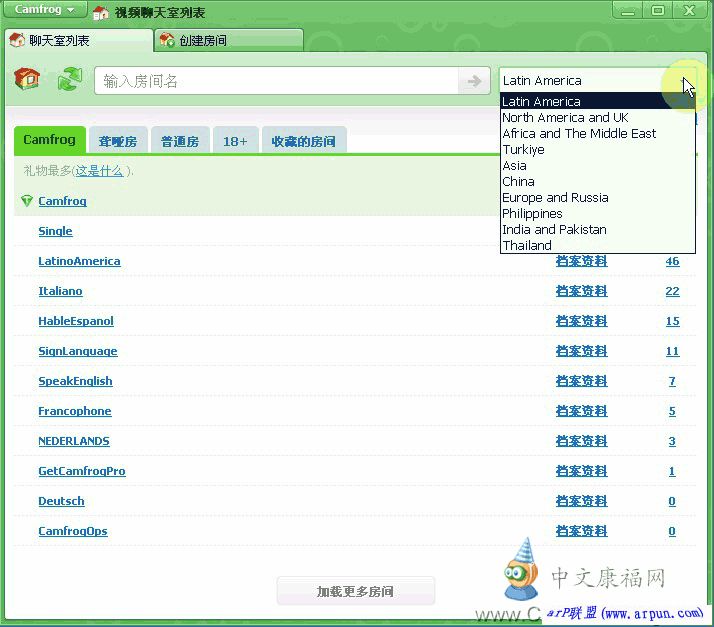Show the 收藏的房间 favorites tab
The image size is (714, 627).
(304, 141)
